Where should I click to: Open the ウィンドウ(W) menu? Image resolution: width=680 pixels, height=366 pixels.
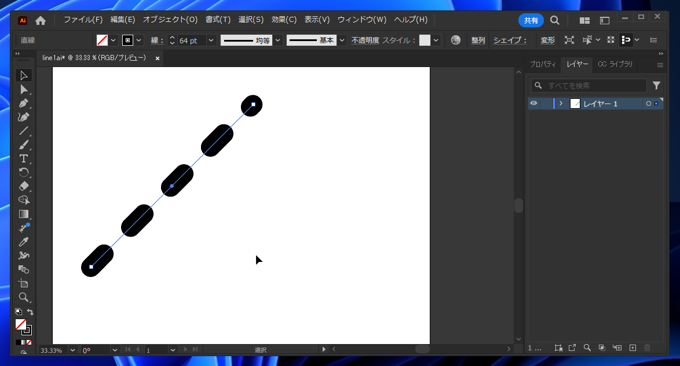pyautogui.click(x=362, y=20)
